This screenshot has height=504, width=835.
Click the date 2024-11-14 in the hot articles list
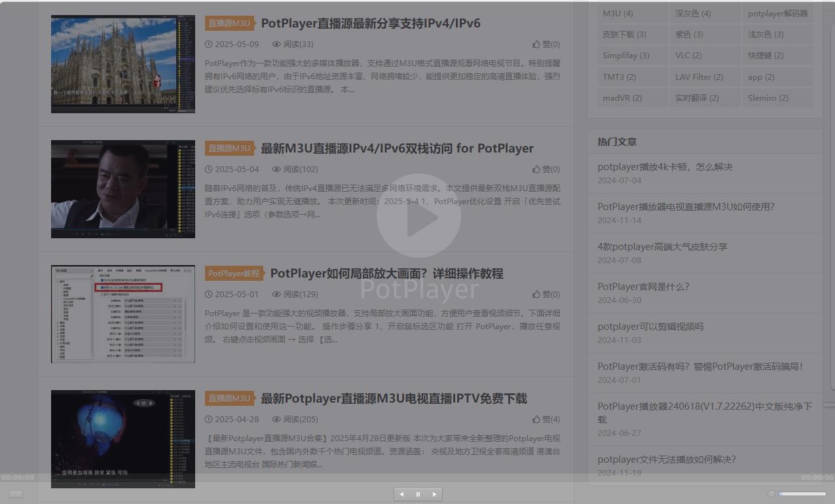620,221
